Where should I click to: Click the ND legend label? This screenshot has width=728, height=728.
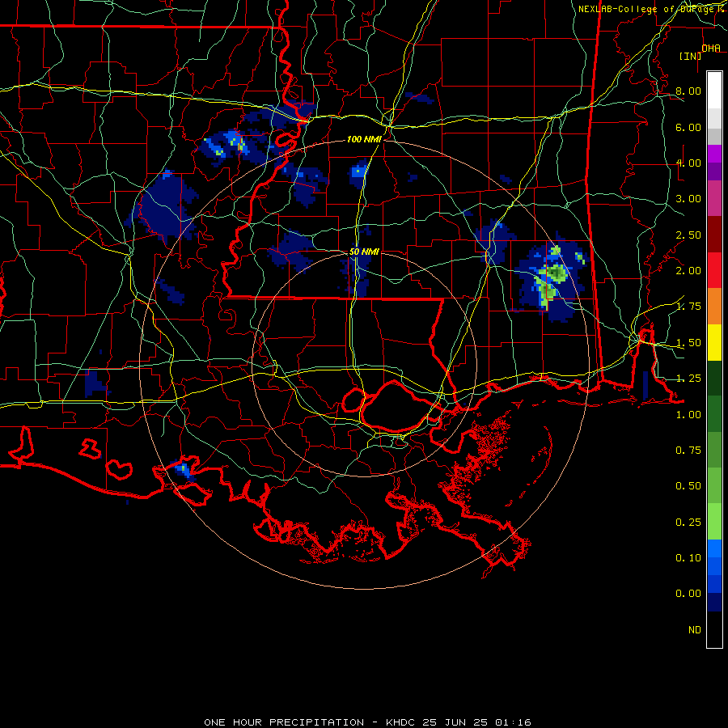tap(695, 630)
